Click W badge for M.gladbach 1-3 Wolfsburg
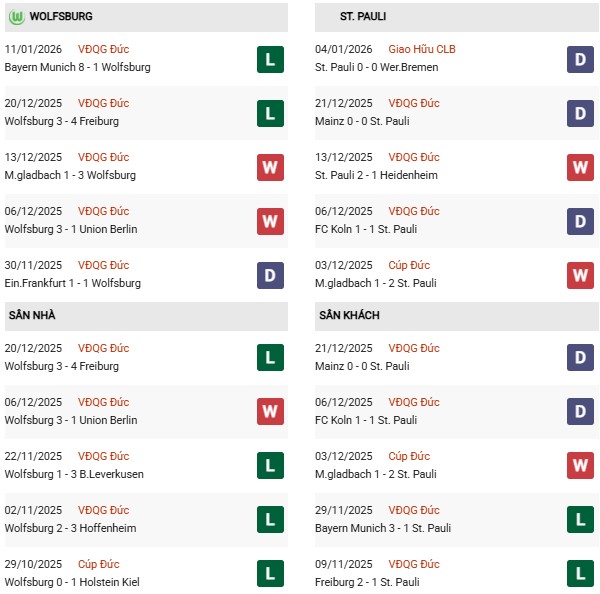This screenshot has height=594, width=600. [269, 167]
